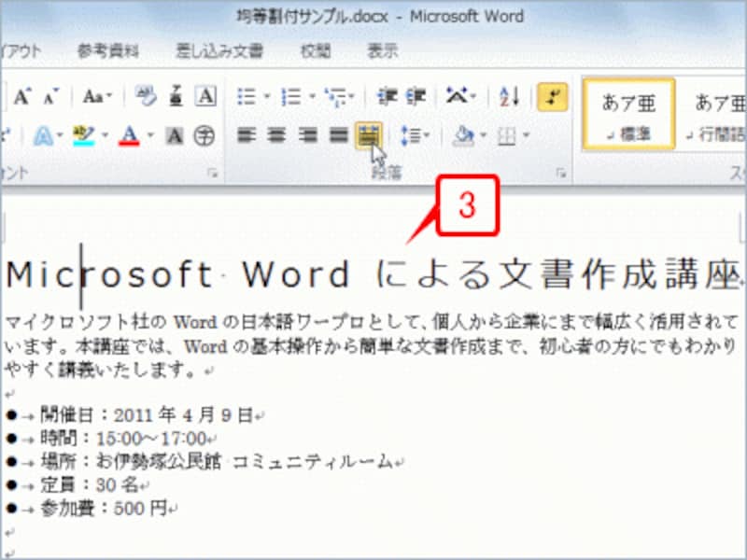747x560 pixels.
Task: Click the line 参加費：500 円
Action: [104, 508]
